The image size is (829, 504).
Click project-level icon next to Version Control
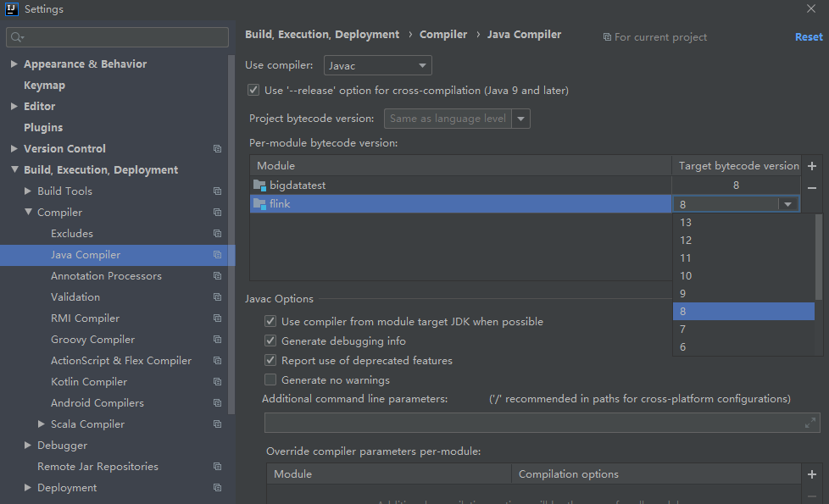[217, 149]
